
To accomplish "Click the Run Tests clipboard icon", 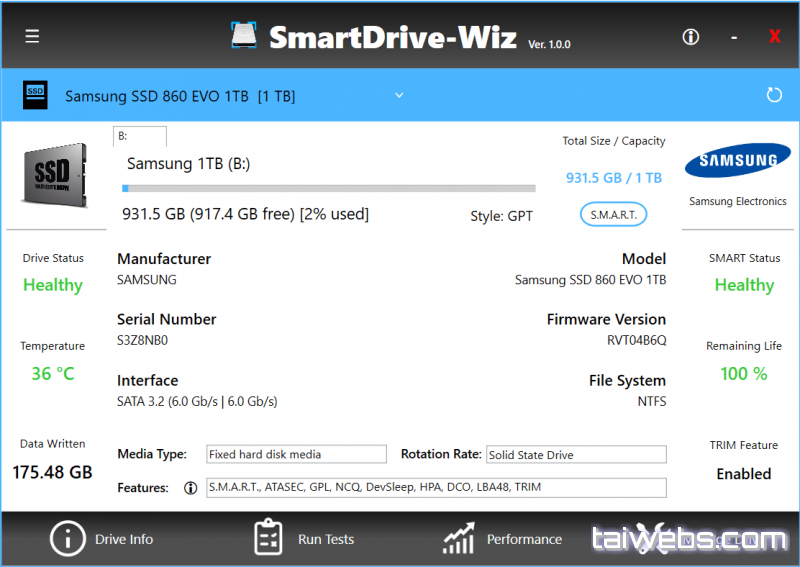I will (268, 538).
